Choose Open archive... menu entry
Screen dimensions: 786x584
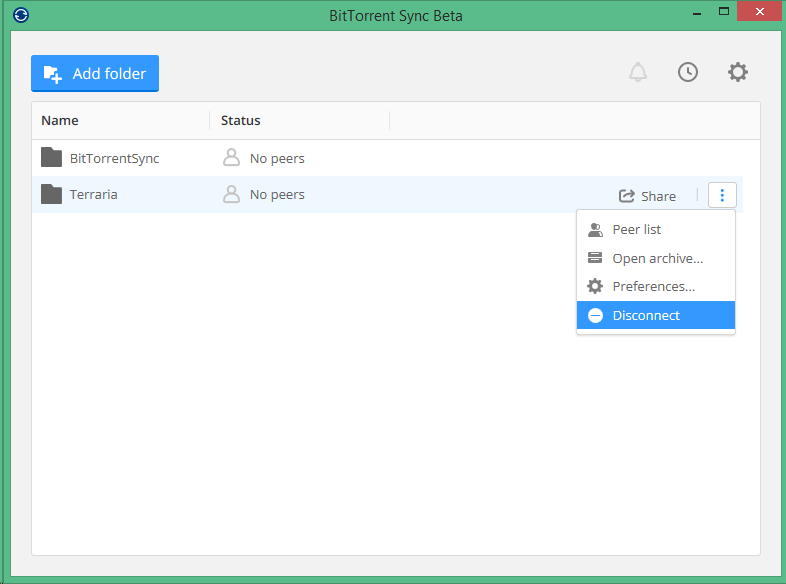point(657,258)
